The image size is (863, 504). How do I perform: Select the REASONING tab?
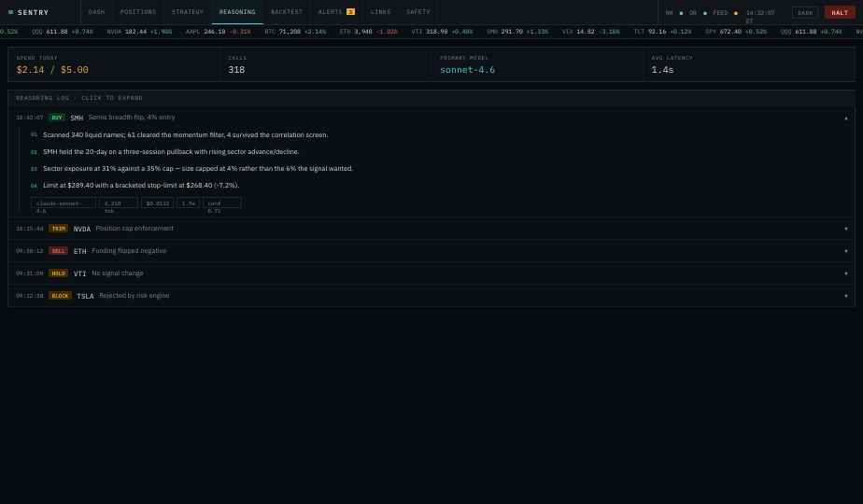coord(237,11)
